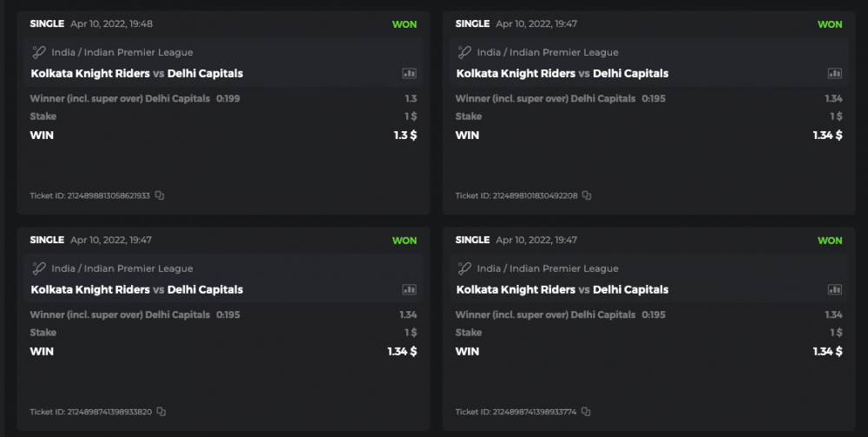868x437 pixels.
Task: Copy ticket ID ending in 492208
Action: [x=587, y=195]
